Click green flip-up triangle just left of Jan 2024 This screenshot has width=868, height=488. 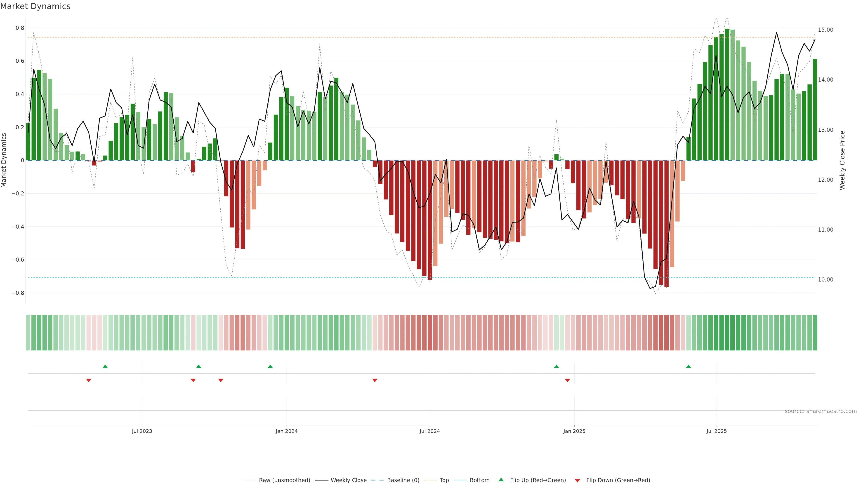coord(270,366)
